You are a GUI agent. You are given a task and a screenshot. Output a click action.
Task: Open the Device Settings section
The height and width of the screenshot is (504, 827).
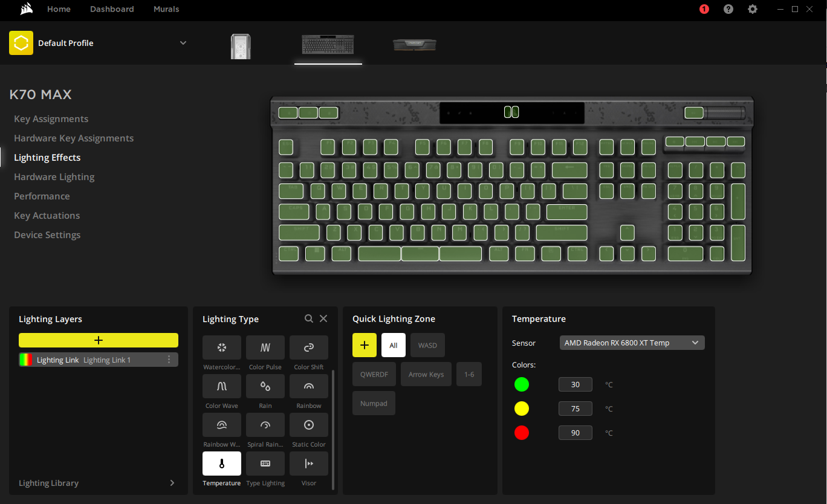click(47, 235)
